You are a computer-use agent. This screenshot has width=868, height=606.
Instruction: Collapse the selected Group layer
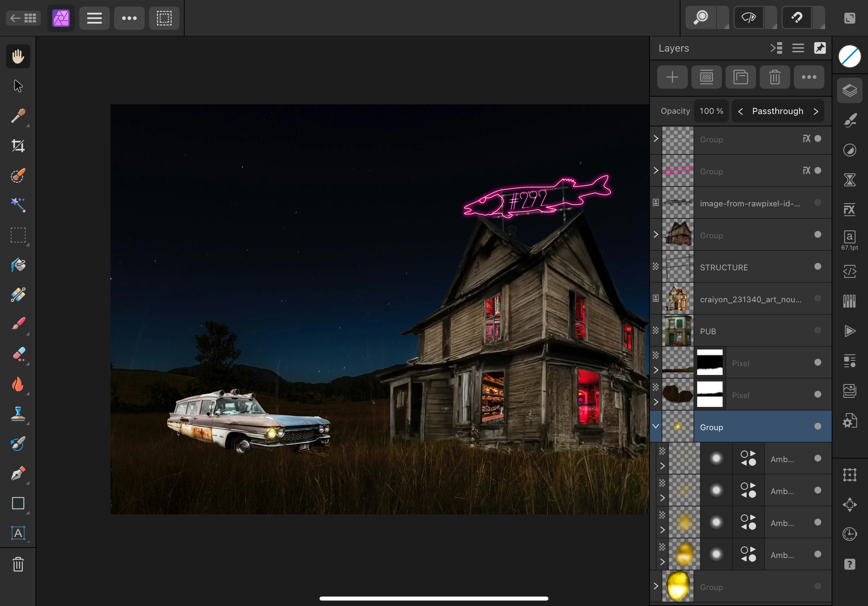pos(656,427)
